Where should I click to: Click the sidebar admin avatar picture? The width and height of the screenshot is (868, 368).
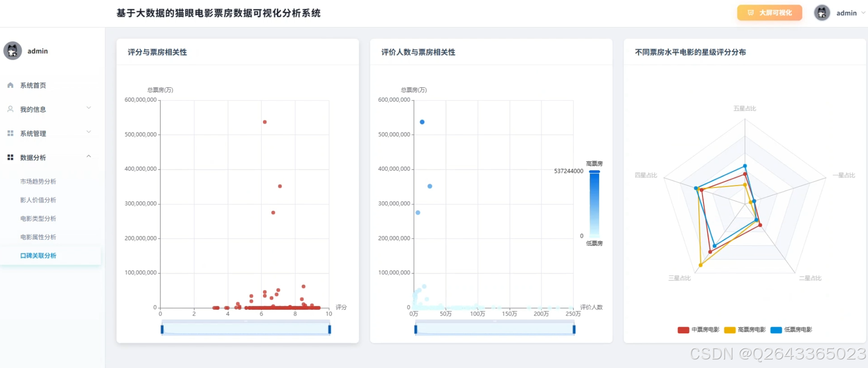click(x=13, y=51)
